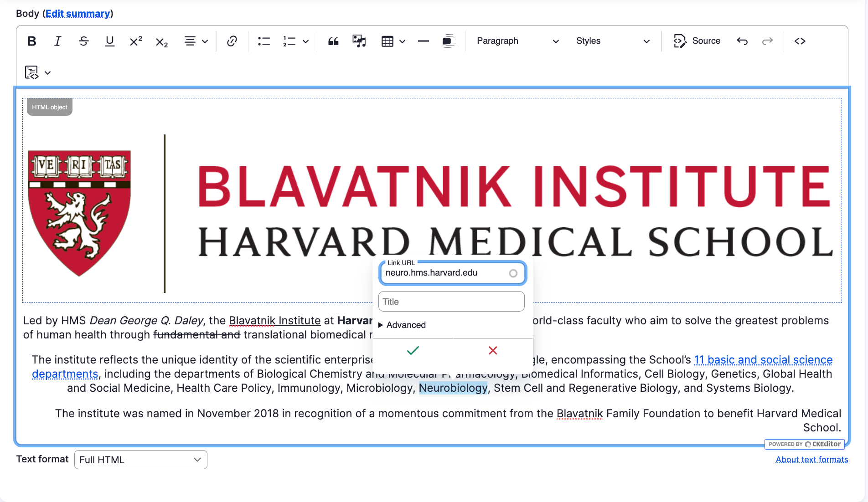This screenshot has width=868, height=502.
Task: Open the 11 basic and social science link
Action: (x=763, y=359)
